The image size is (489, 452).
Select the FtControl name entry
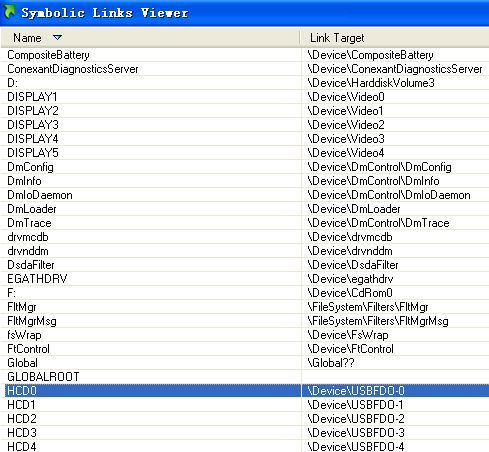pos(28,349)
